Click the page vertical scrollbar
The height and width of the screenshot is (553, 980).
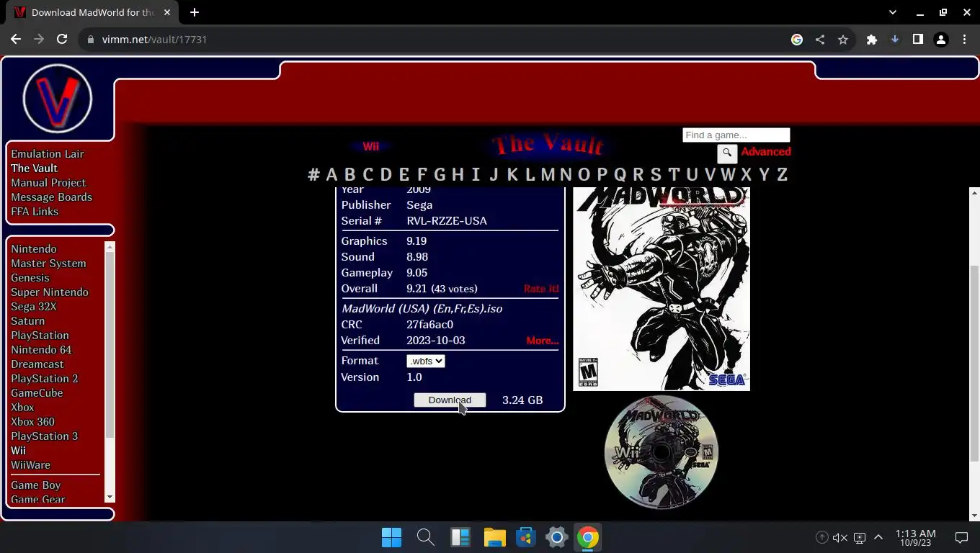click(x=974, y=364)
